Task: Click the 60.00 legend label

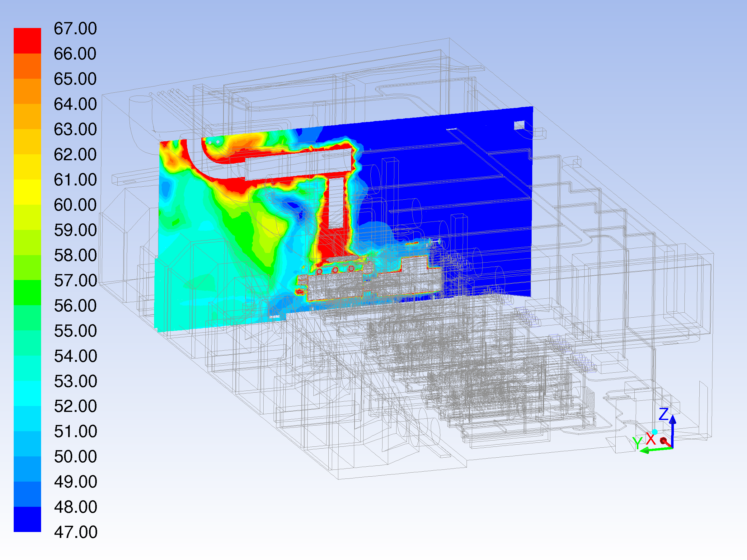Action: [75, 205]
